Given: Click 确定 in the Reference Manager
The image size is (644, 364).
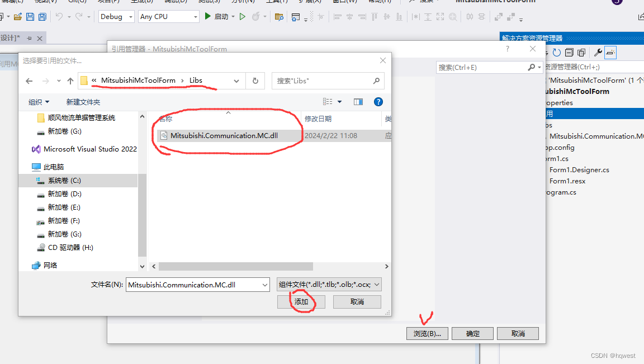Looking at the screenshot, I should (x=472, y=334).
